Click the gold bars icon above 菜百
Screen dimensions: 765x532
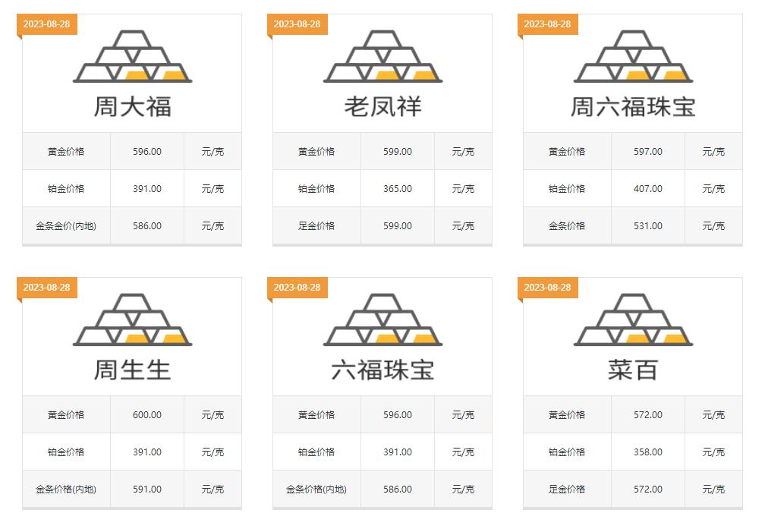633,320
